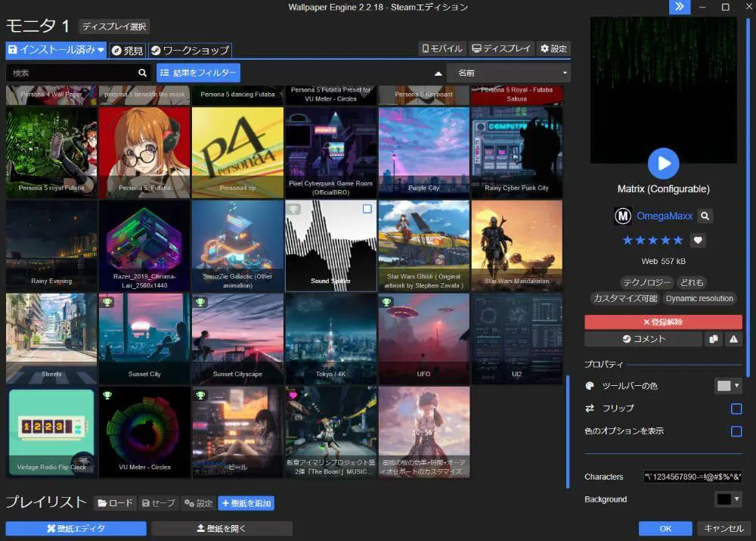Collapse the side panel with double-chevron icon
Image resolution: width=756 pixels, height=541 pixels.
[x=680, y=7]
